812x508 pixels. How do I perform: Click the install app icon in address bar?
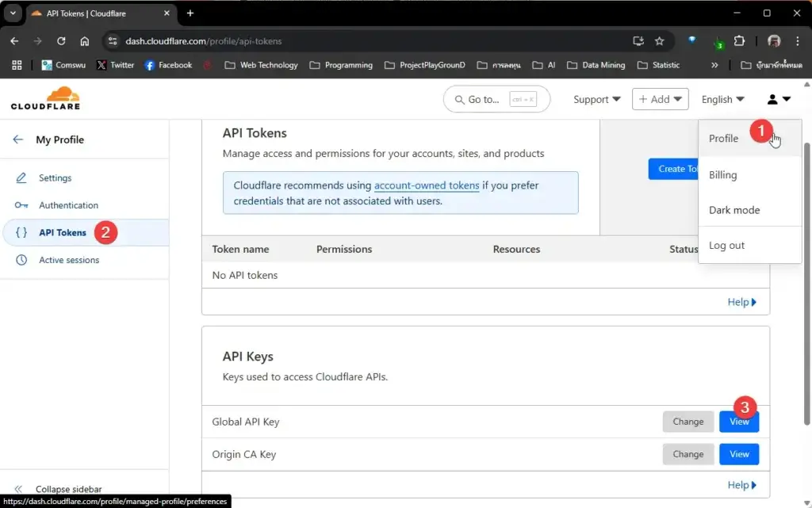[638, 41]
